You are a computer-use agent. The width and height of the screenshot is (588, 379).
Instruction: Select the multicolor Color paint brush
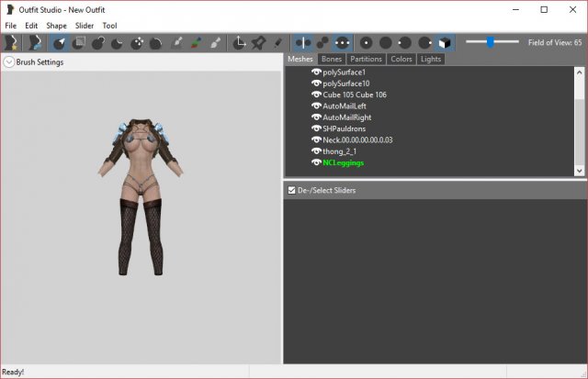tap(196, 42)
